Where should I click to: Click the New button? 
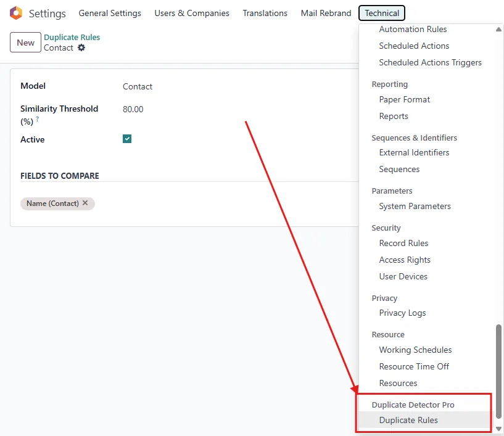point(25,43)
